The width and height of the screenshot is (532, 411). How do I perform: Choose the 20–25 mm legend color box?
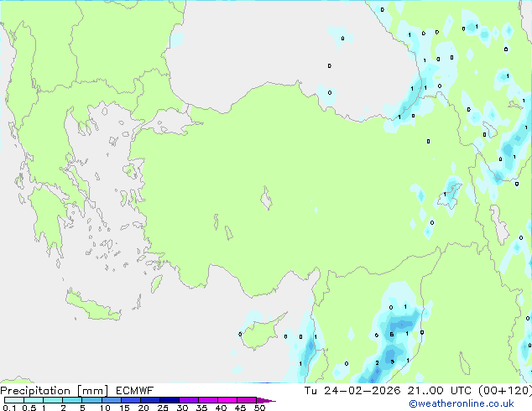click(x=149, y=400)
